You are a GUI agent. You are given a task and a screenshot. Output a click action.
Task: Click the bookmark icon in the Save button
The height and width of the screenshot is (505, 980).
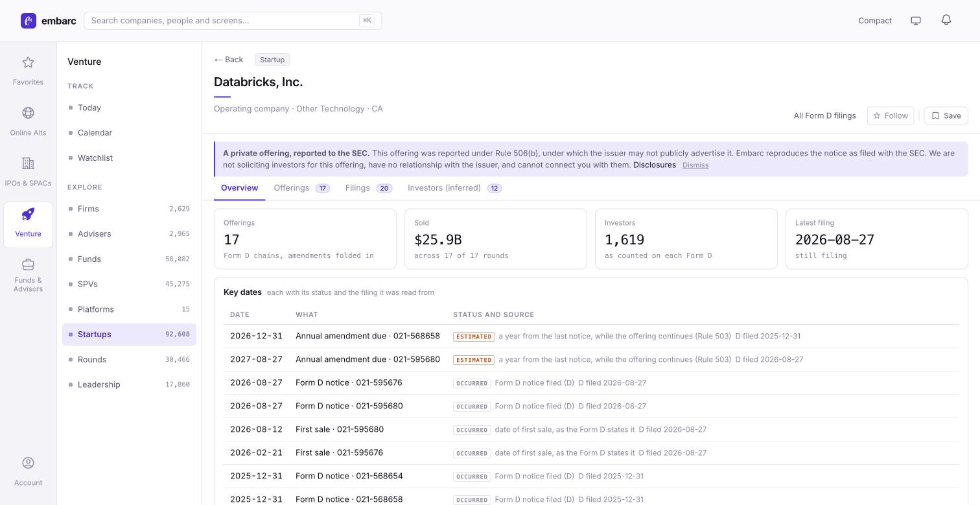coord(935,116)
